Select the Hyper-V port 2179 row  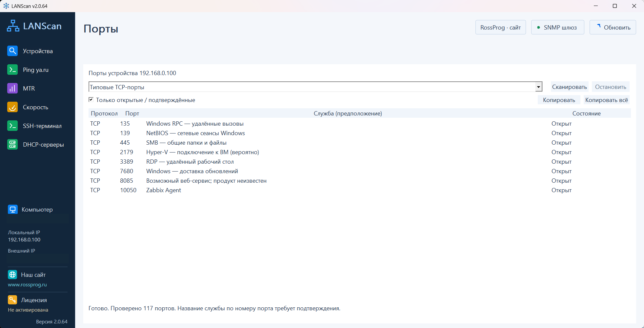tap(360, 152)
